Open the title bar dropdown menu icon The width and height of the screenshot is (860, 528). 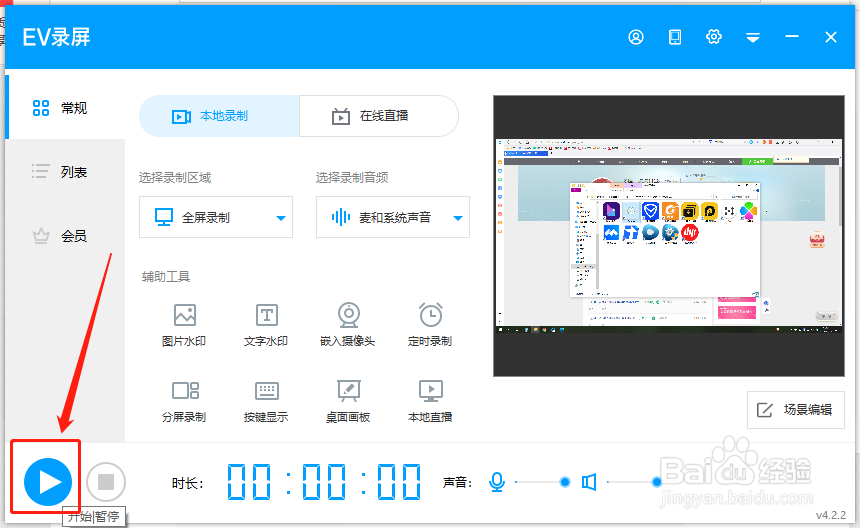[x=752, y=37]
